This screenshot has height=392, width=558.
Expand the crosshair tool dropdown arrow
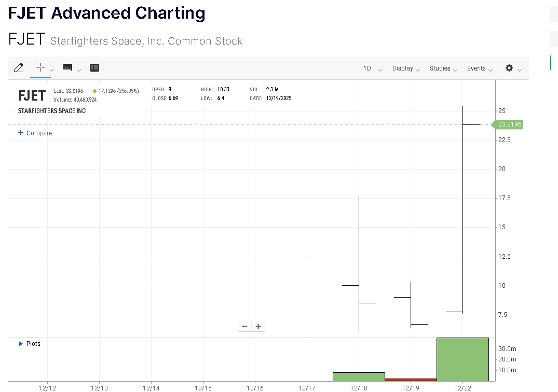point(52,70)
